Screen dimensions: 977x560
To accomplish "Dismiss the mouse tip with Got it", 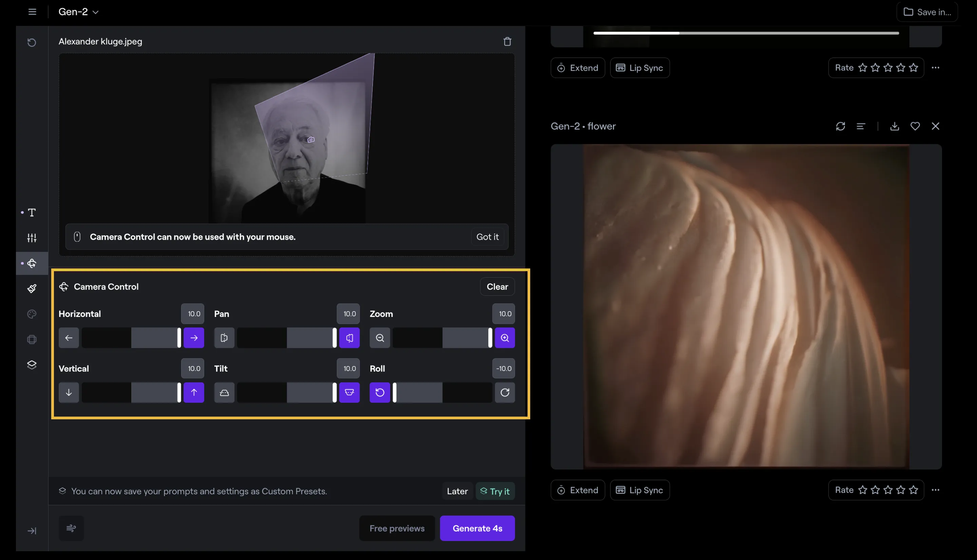I will (x=487, y=237).
